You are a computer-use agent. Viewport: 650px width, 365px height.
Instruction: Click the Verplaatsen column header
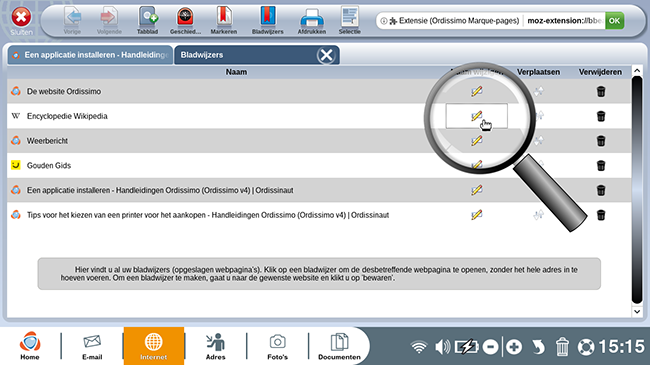pyautogui.click(x=538, y=72)
